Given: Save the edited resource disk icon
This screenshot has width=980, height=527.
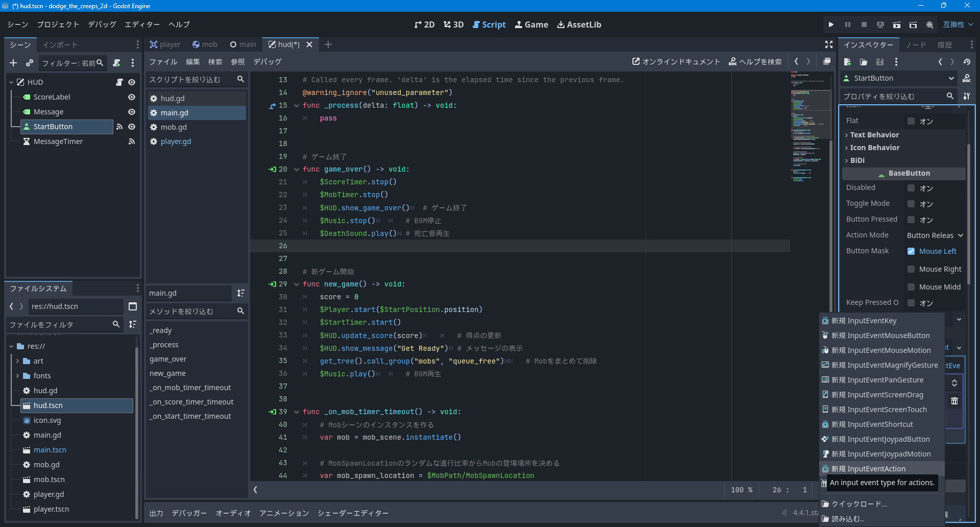Looking at the screenshot, I should click(x=880, y=62).
